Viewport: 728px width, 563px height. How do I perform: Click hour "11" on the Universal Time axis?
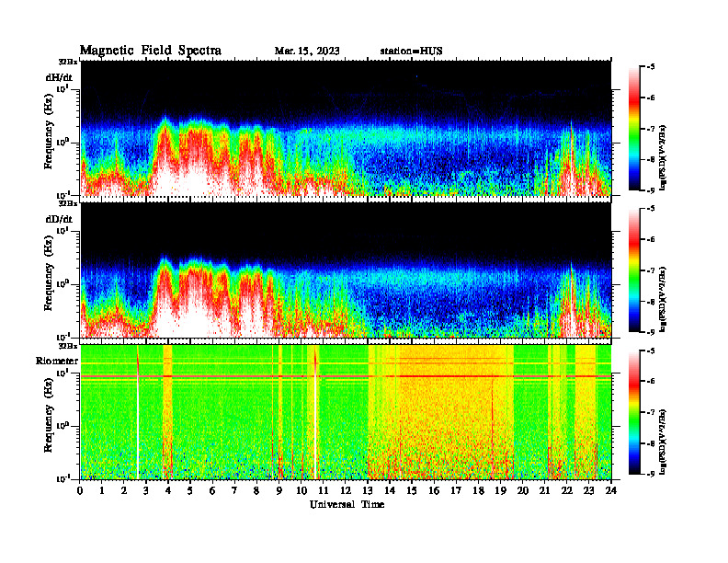pos(324,491)
